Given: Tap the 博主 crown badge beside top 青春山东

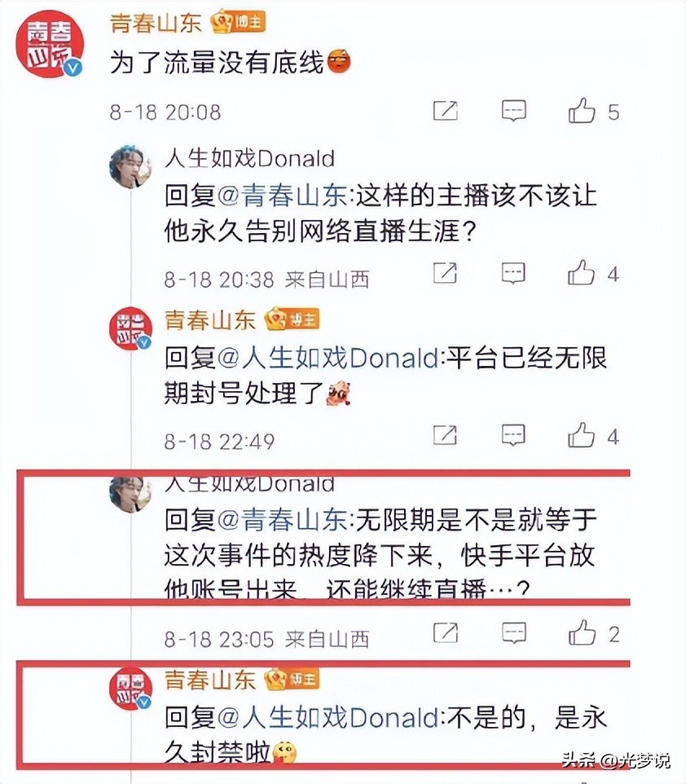Looking at the screenshot, I should 238,23.
